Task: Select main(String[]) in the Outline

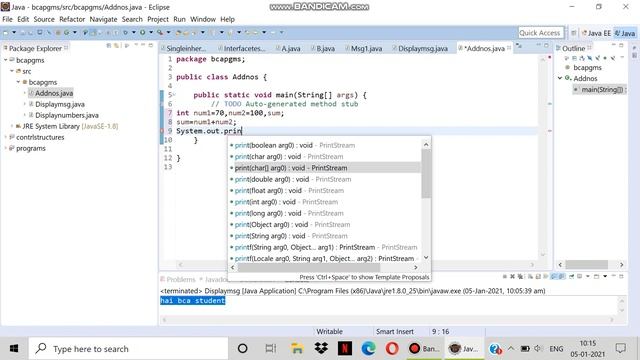Action: point(599,89)
